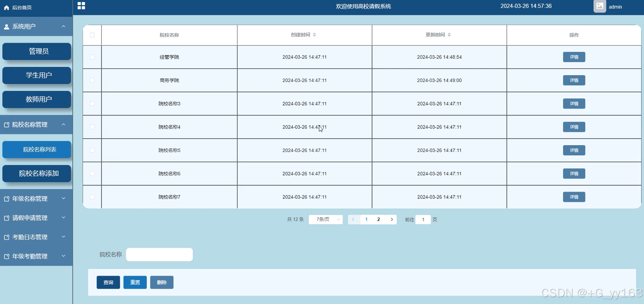Click the 院校名称 column header
Screen dimensions: 644x304
click(x=169, y=35)
